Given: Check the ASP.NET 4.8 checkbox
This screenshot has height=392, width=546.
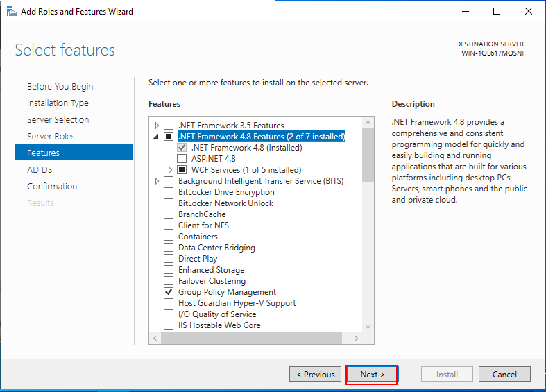Looking at the screenshot, I should pos(182,159).
